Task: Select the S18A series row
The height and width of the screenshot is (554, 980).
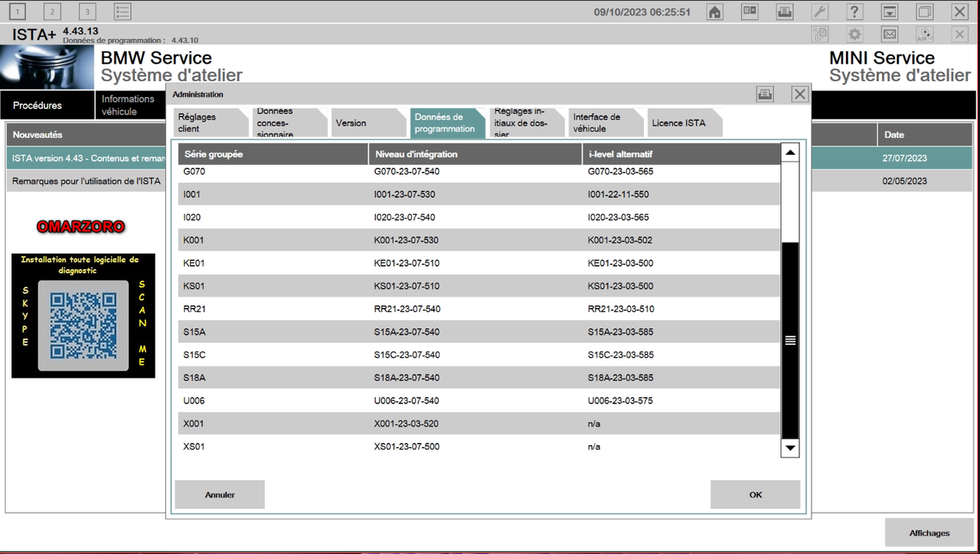Action: (x=479, y=378)
